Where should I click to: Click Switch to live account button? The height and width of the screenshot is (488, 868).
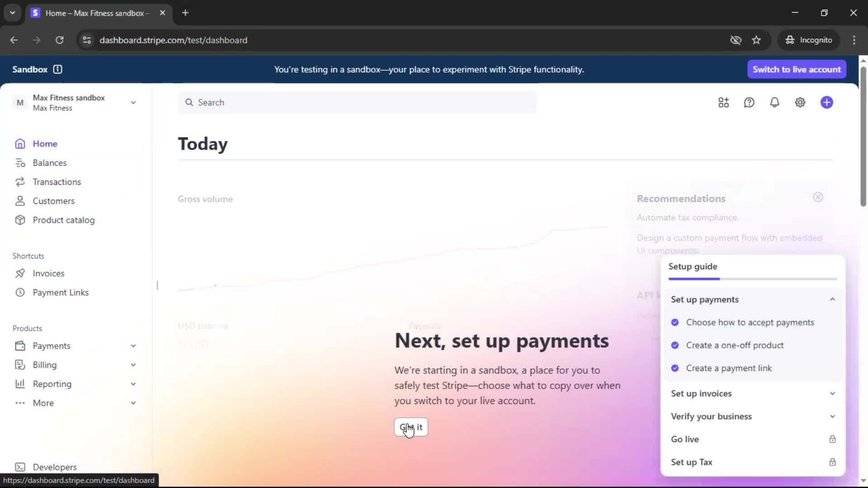(x=796, y=70)
